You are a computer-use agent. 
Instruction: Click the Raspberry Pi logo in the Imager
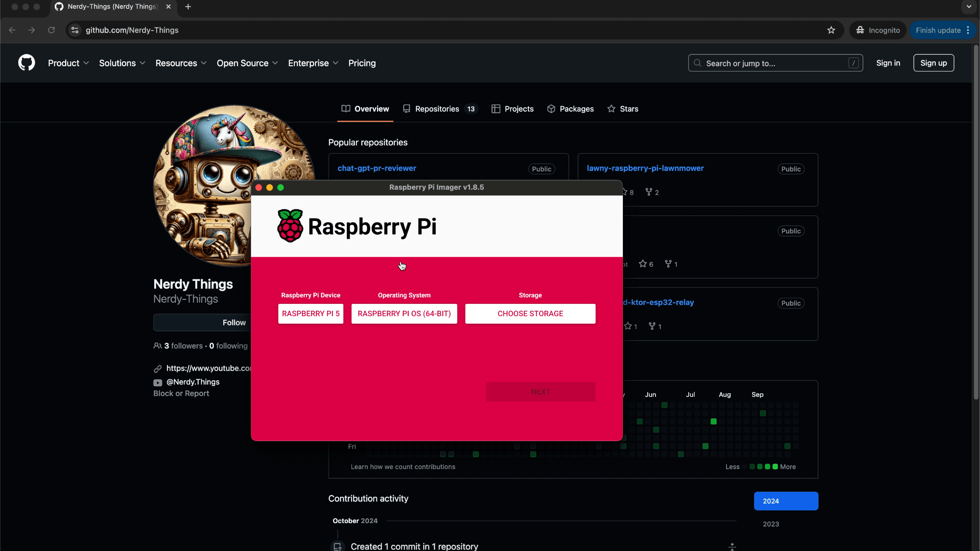pyautogui.click(x=290, y=225)
